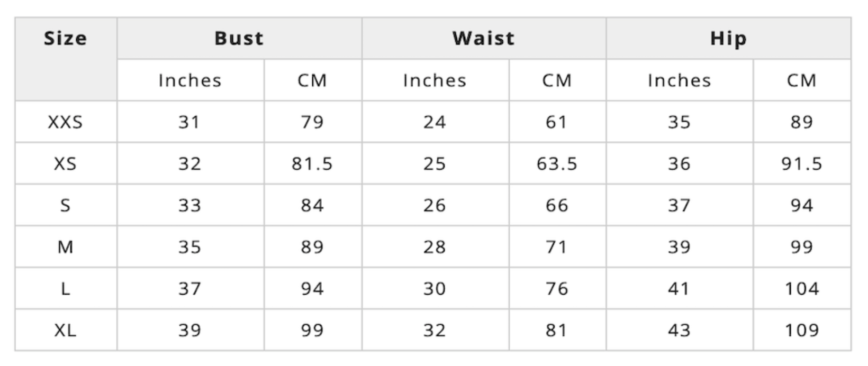Click the CM subheader under Waist
The image size is (868, 366).
coord(557,80)
